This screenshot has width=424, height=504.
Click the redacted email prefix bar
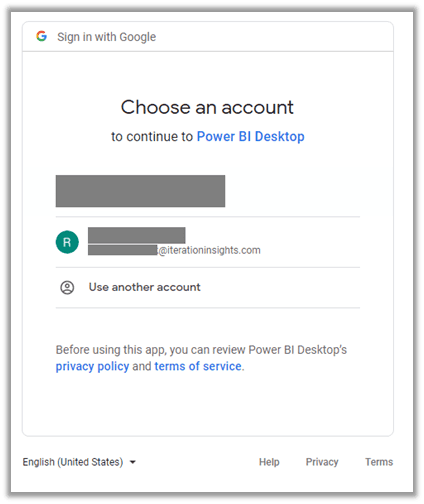123,250
